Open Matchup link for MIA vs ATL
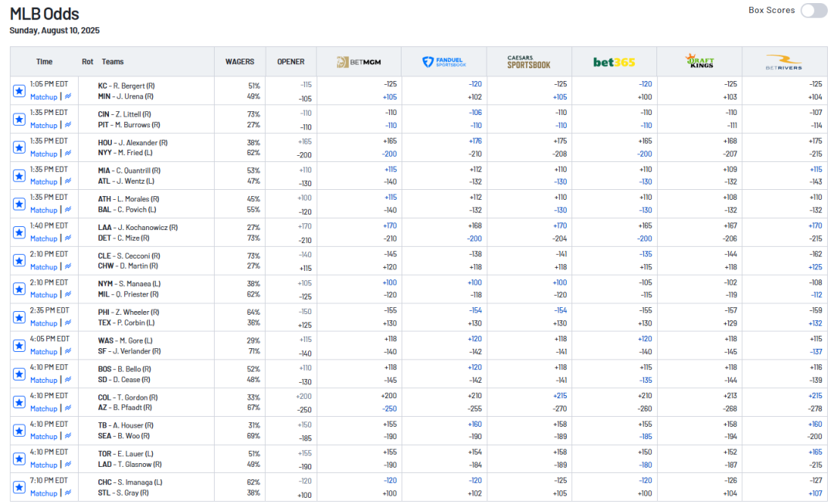This screenshot has height=504, width=834. [x=43, y=182]
